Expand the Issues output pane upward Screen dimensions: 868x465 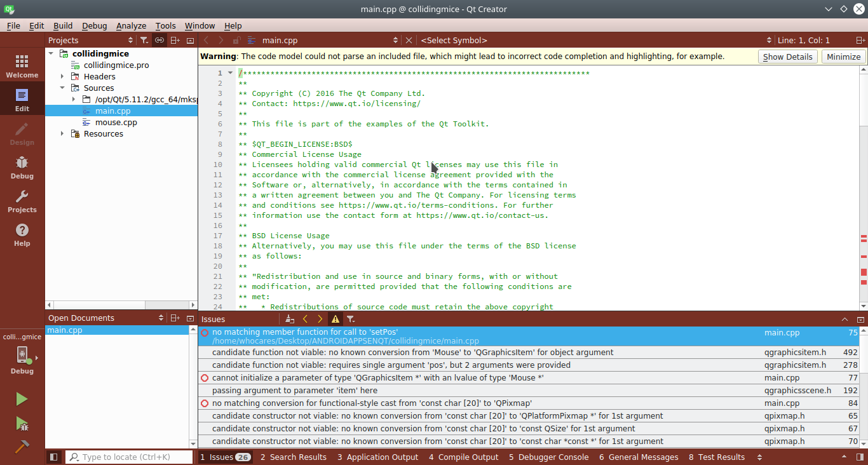point(844,320)
